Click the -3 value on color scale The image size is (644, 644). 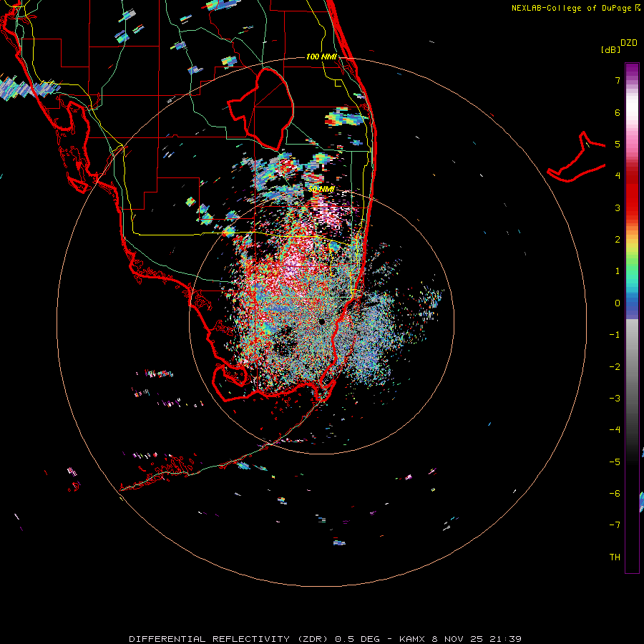click(615, 399)
